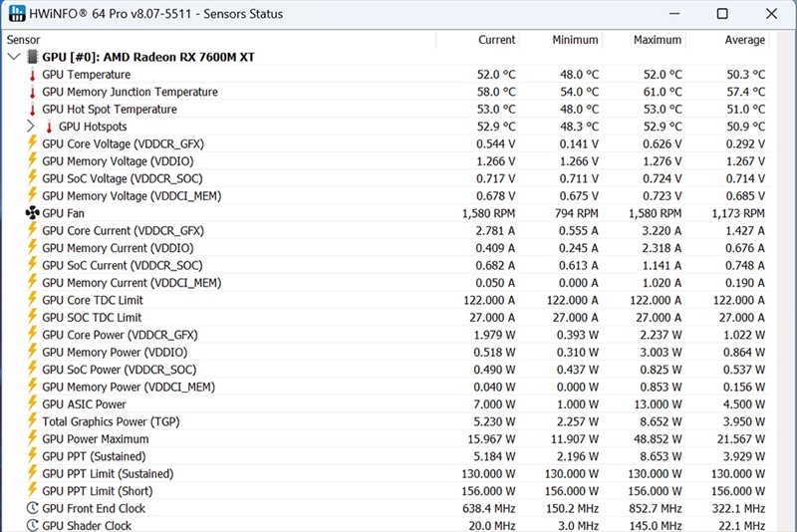Close the HWiNFO Sensors Status window
797x532 pixels.
tap(771, 14)
